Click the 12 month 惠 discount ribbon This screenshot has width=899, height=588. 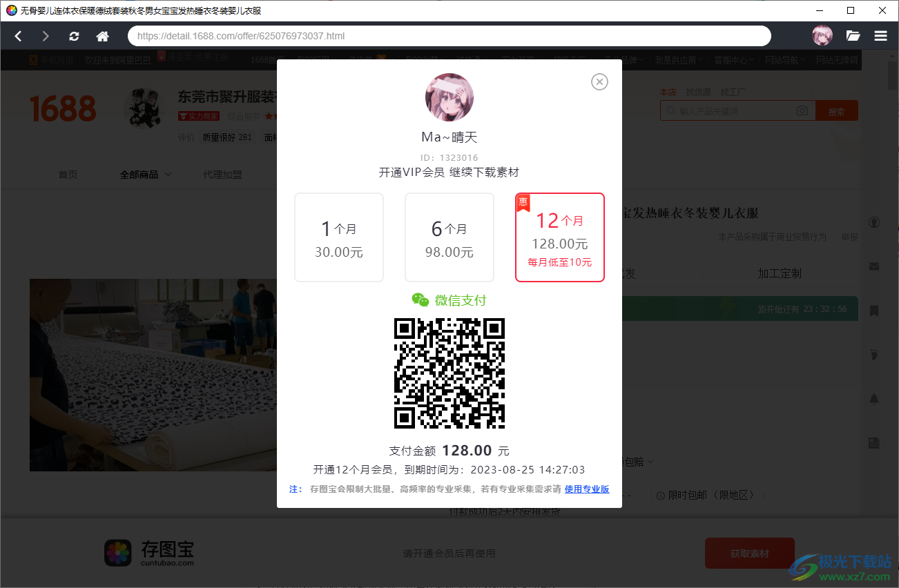tap(523, 203)
